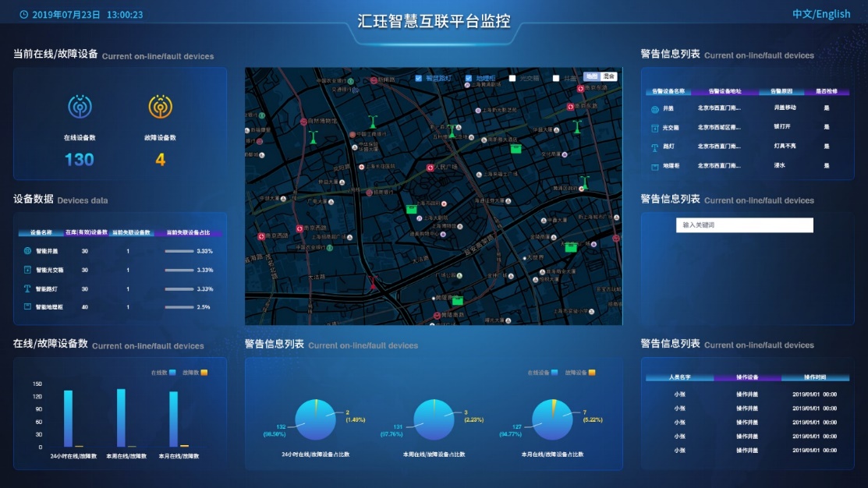The image size is (868, 488).
Task: Click the clock icon beside the date
Action: [23, 15]
